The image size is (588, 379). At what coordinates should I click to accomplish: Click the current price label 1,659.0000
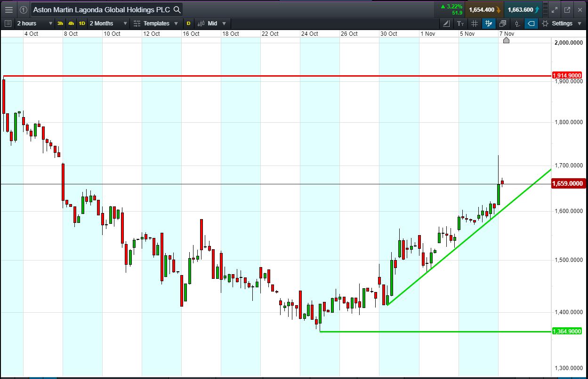[x=568, y=183]
